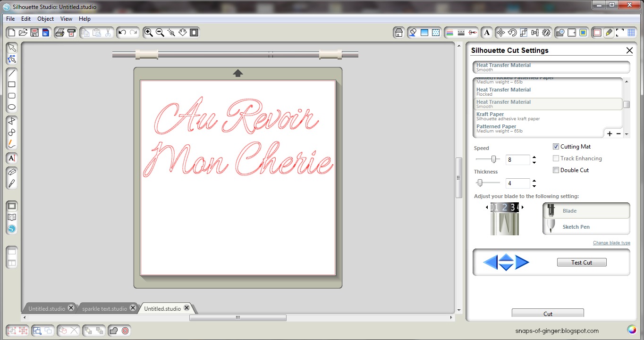Image resolution: width=644 pixels, height=340 pixels.
Task: Increase the Thickness value stepper
Action: 534,181
